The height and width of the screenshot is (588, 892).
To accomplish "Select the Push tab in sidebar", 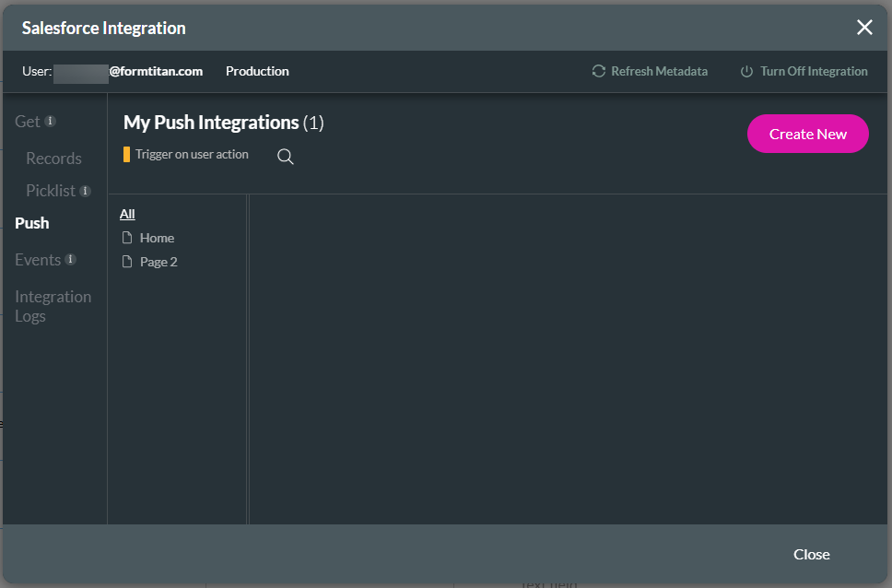I will (32, 223).
